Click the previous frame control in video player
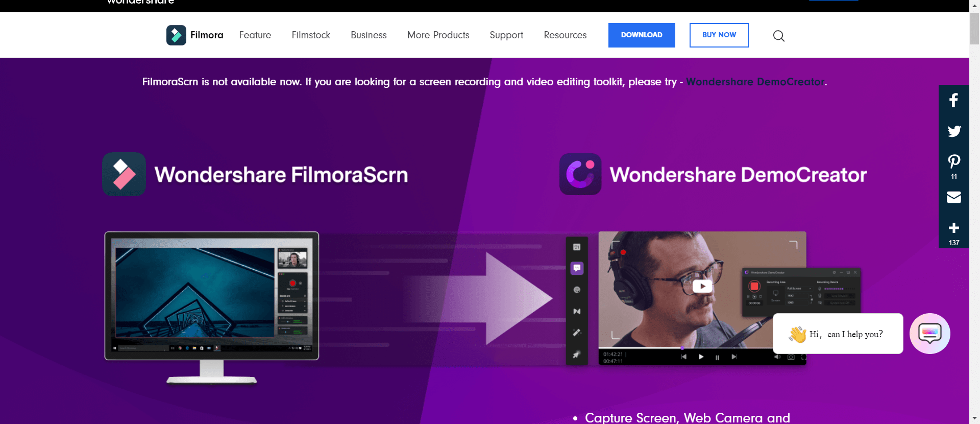This screenshot has width=980, height=424. 683,357
